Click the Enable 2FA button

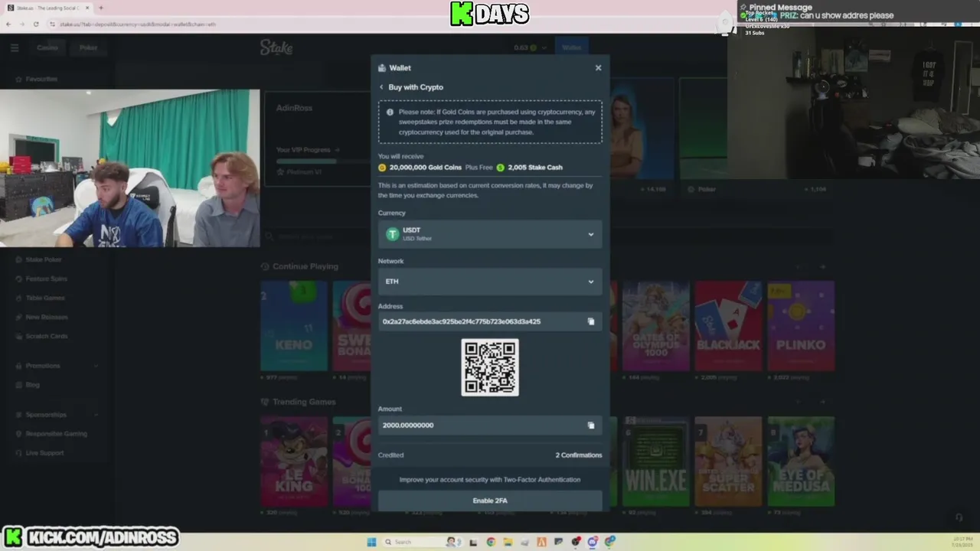click(x=490, y=500)
